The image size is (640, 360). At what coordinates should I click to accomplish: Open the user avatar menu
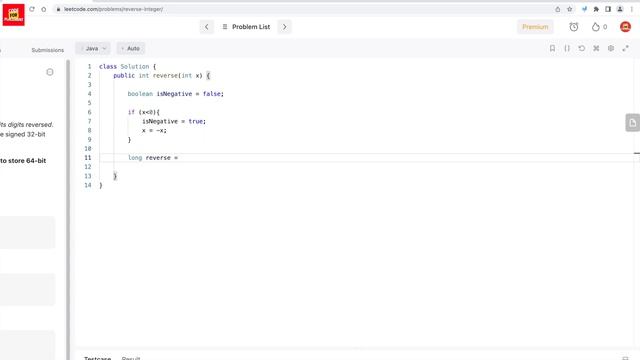pos(625,27)
